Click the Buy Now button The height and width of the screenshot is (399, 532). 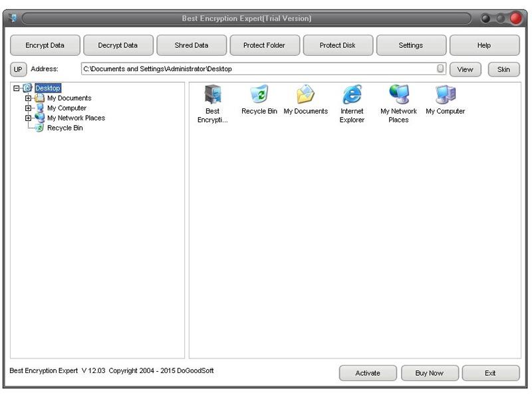430,373
